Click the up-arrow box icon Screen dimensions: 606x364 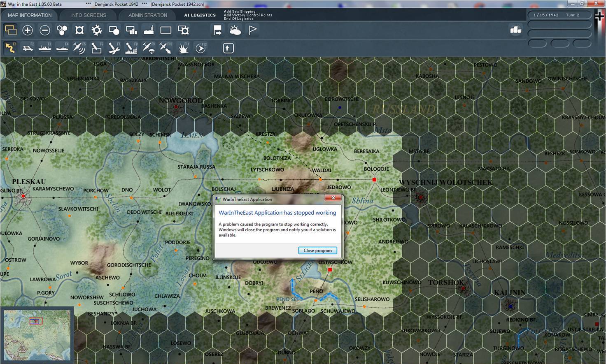point(228,48)
